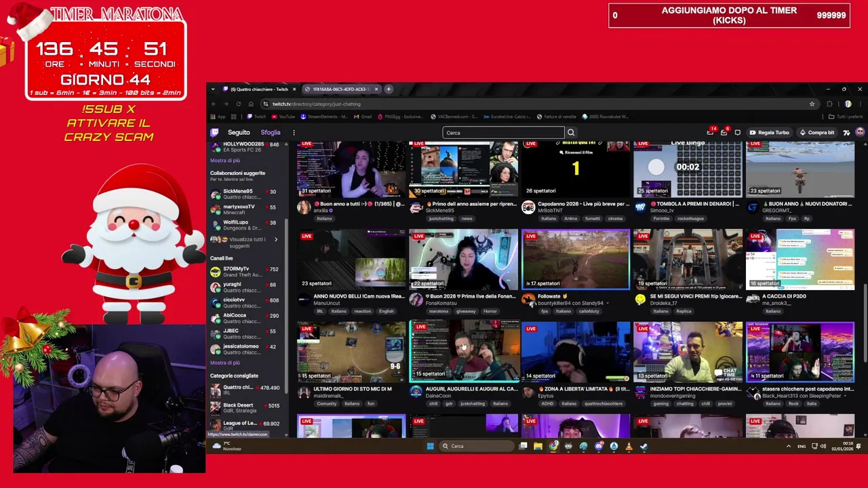This screenshot has height=488, width=868.
Task: Close the Quattro chiacchiere - Twitch tab
Action: point(294,89)
